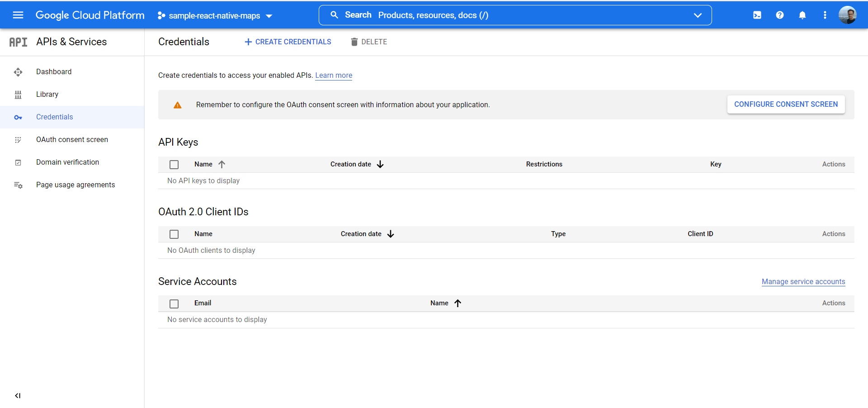The height and width of the screenshot is (408, 868).
Task: Click the Credentials key icon
Action: tap(18, 117)
